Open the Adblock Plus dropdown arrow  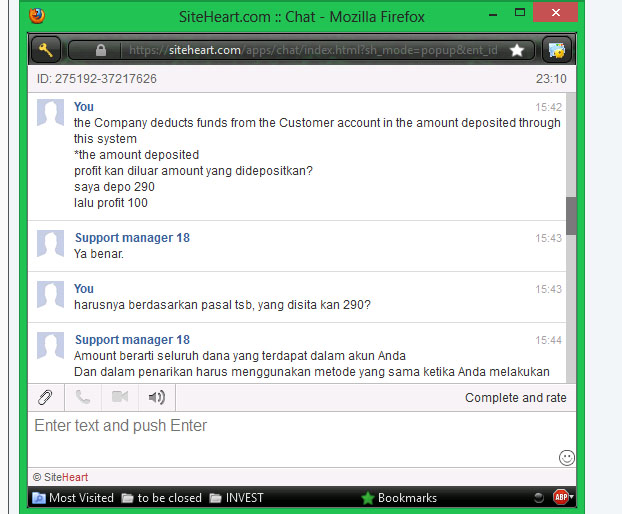coord(573,497)
